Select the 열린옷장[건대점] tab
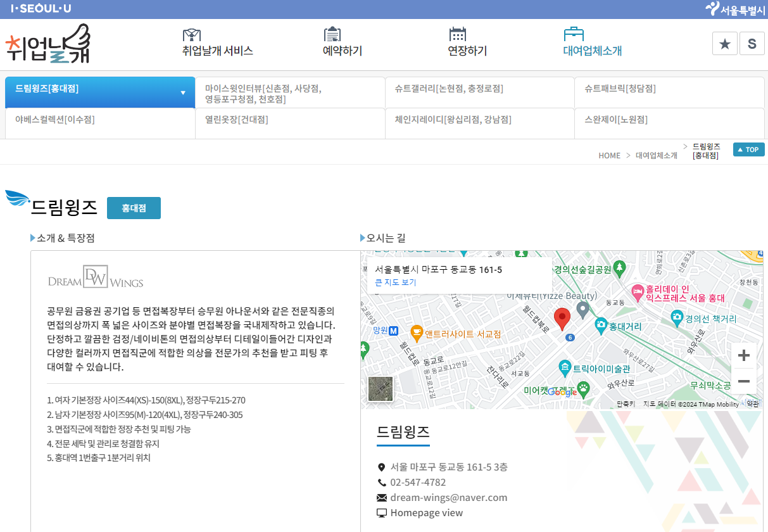Viewport: 768px width, 532px height. 290,123
